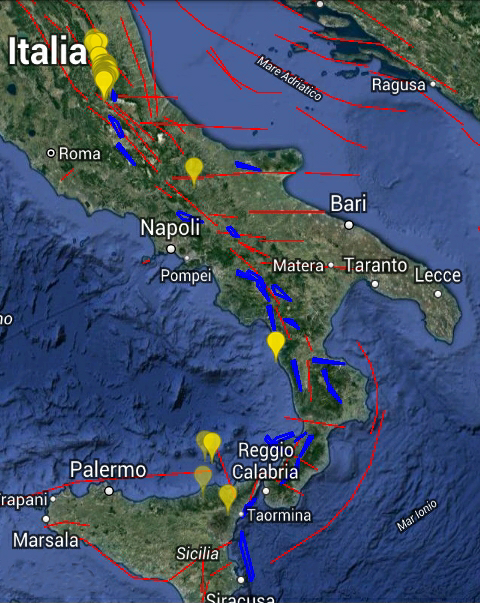Select the yellow pin on the Calabrian coast
The height and width of the screenshot is (603, 480).
(276, 346)
